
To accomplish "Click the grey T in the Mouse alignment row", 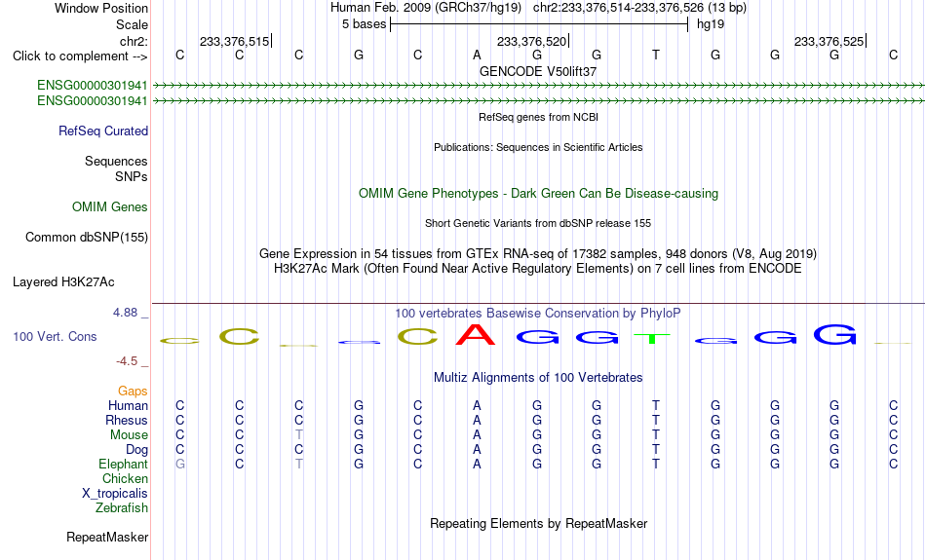I will (x=299, y=435).
